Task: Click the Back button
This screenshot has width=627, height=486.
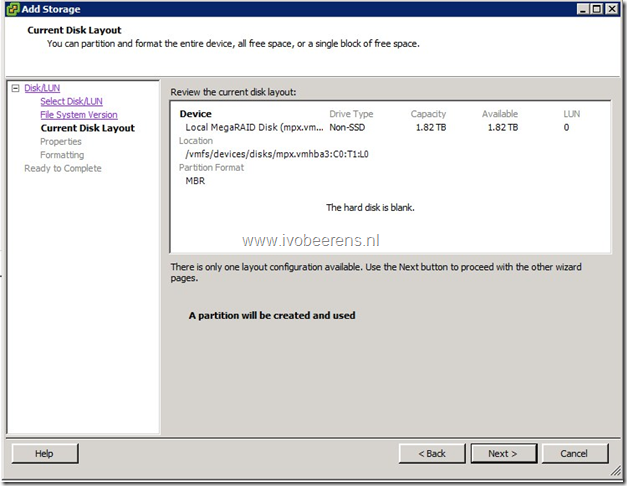Action: [x=432, y=453]
